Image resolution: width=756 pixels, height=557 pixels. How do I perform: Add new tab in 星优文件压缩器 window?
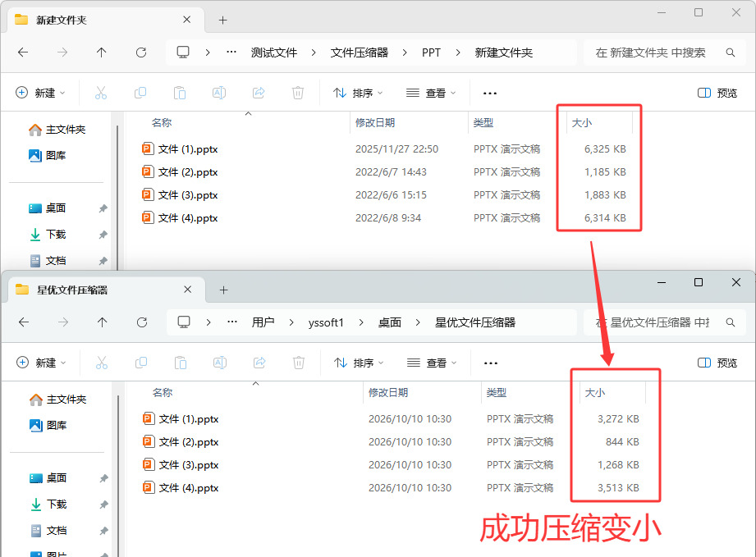[x=224, y=290]
